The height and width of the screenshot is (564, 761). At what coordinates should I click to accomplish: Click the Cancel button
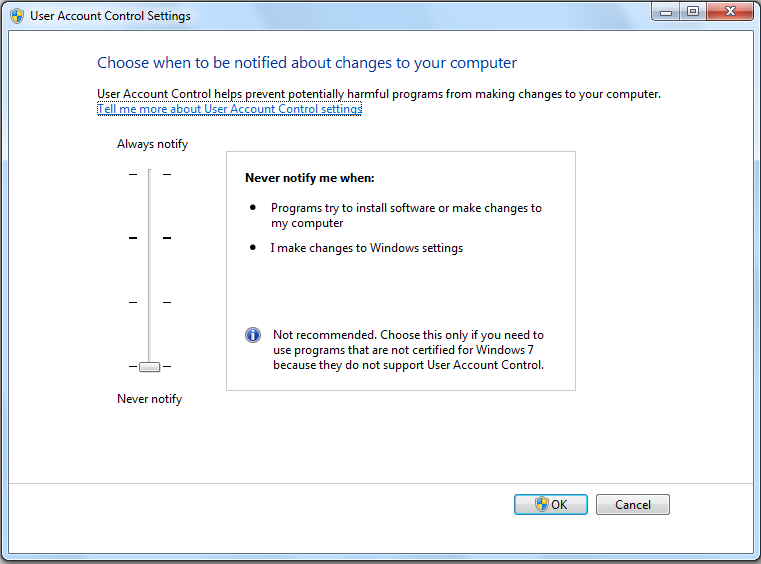[632, 504]
